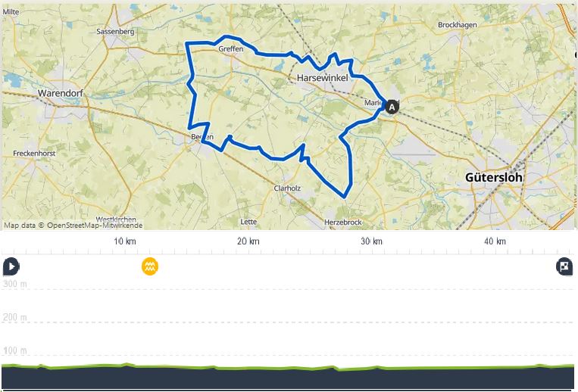
Task: Click the 20 km distance marker
Action: click(248, 241)
